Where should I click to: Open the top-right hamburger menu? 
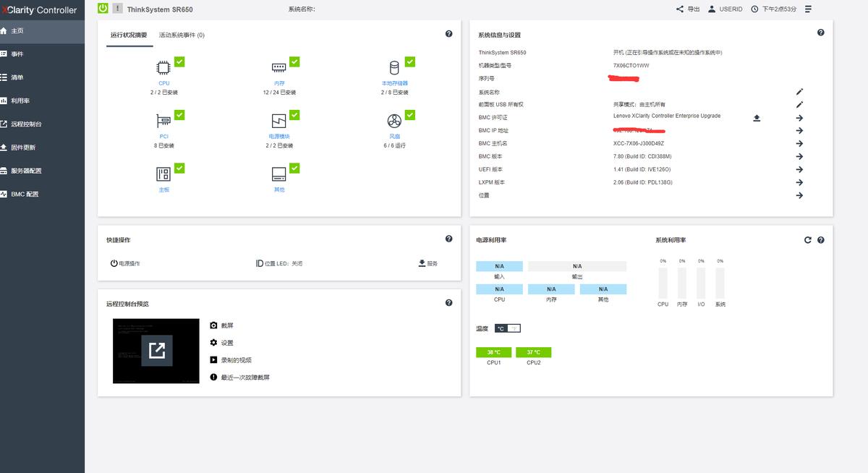click(808, 9)
